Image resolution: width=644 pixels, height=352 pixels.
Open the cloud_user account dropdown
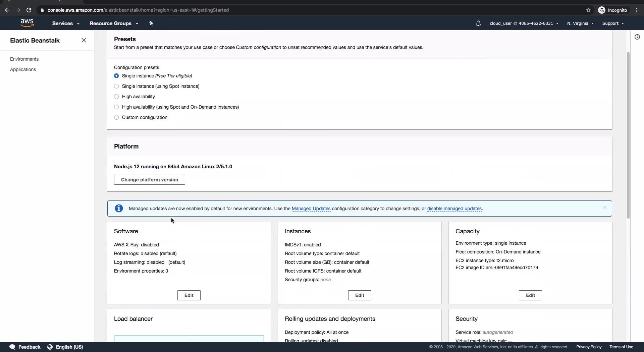(524, 23)
